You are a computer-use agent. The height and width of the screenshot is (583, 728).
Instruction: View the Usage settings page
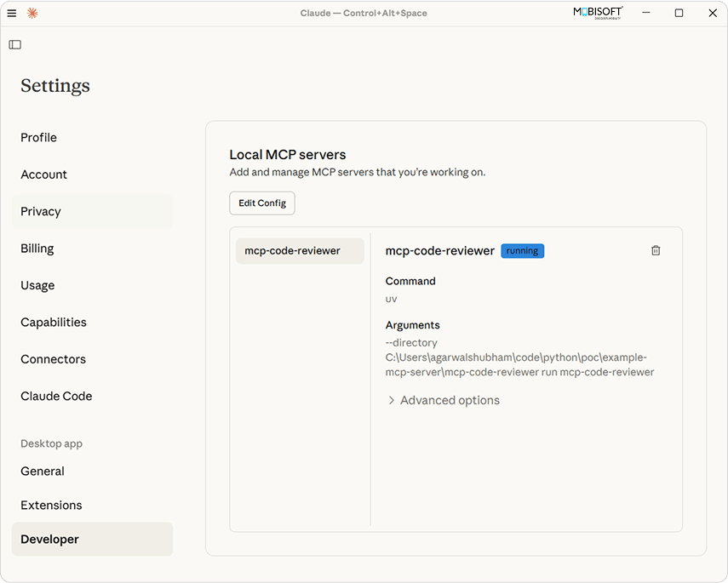coord(37,285)
